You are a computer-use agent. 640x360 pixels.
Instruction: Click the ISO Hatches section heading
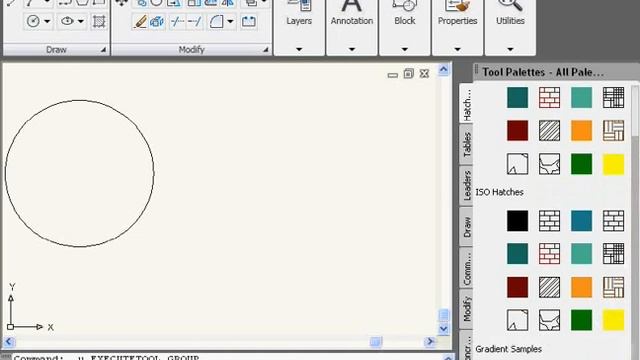(x=499, y=192)
